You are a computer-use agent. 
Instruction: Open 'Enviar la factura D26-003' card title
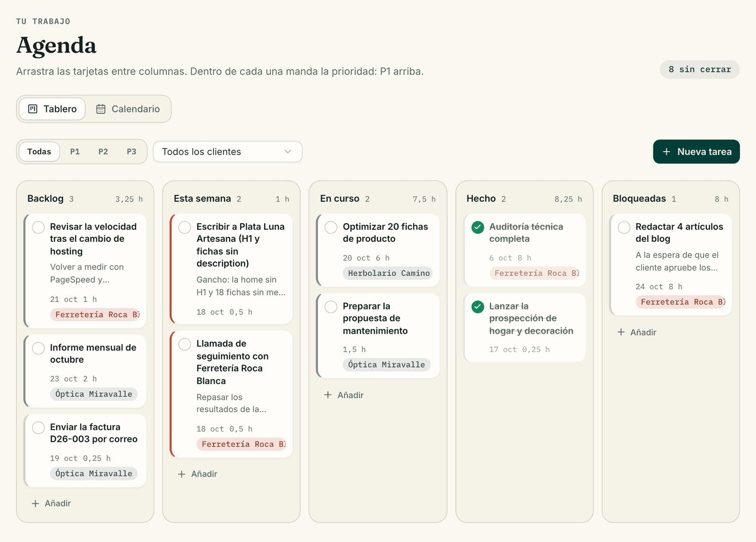tap(94, 433)
